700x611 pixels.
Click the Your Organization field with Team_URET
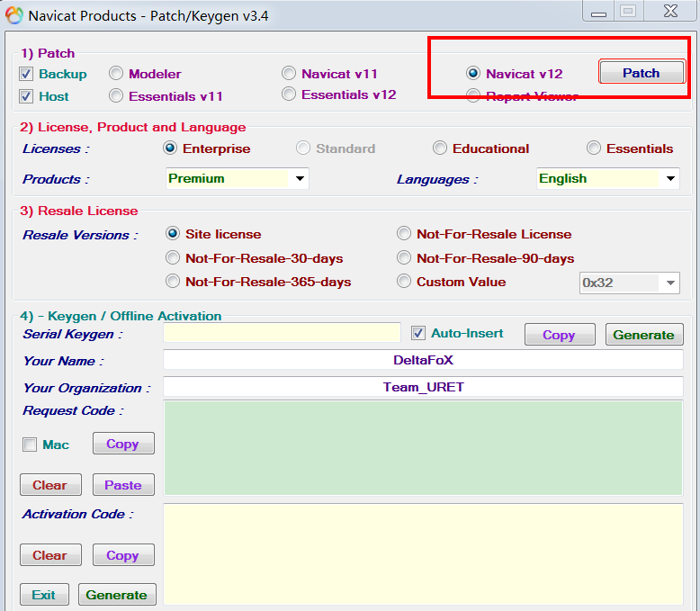(423, 387)
